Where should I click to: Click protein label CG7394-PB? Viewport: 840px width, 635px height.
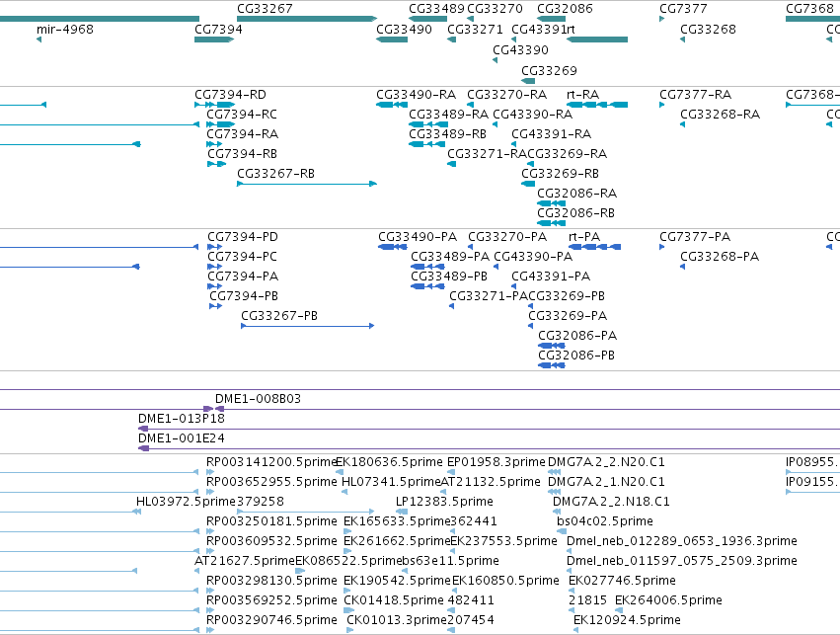[x=244, y=296]
